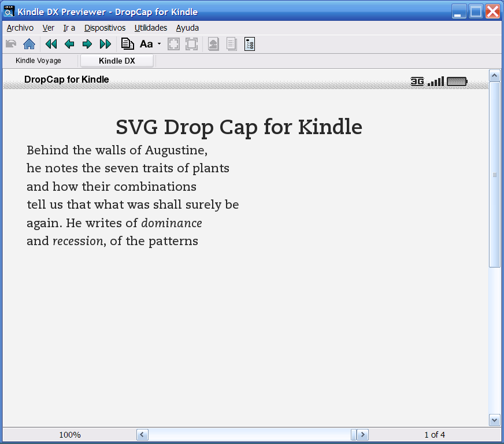This screenshot has width=504, height=444.
Task: Click the device keypad toolbar icon
Action: click(250, 44)
